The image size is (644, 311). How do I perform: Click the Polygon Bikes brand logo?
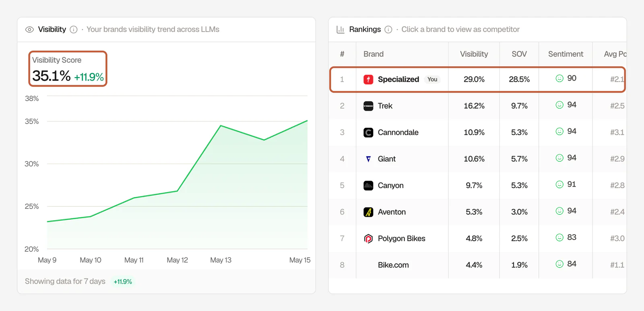(368, 239)
